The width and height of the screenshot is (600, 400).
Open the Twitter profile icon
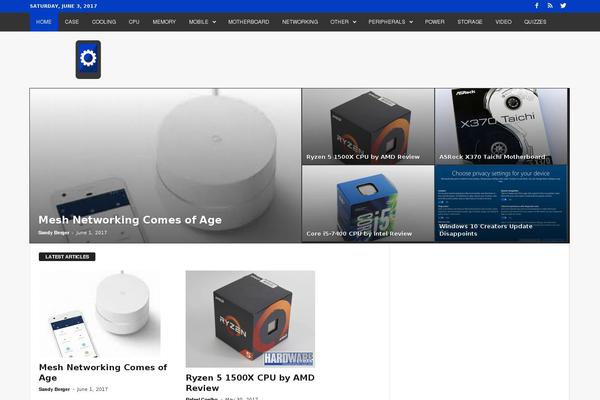click(563, 6)
